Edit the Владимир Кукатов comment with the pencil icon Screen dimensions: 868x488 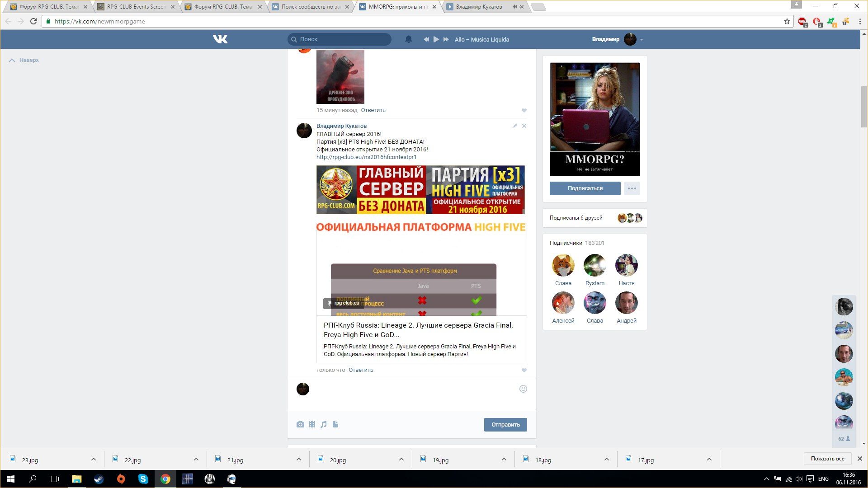[x=514, y=126]
